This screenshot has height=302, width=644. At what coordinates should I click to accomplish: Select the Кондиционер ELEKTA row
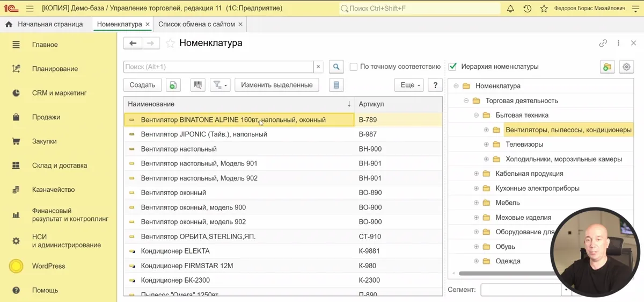[283, 251]
